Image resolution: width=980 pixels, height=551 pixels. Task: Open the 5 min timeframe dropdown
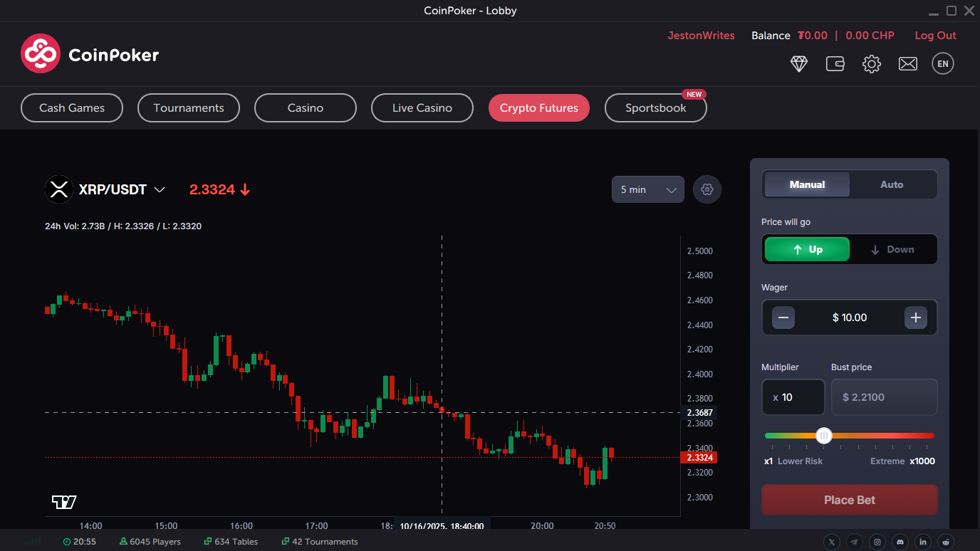pyautogui.click(x=647, y=189)
